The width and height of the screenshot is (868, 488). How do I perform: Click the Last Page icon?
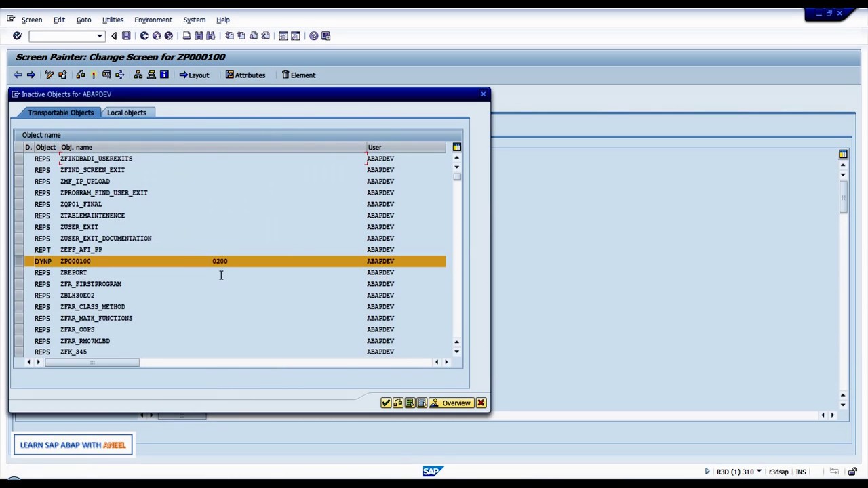(265, 36)
